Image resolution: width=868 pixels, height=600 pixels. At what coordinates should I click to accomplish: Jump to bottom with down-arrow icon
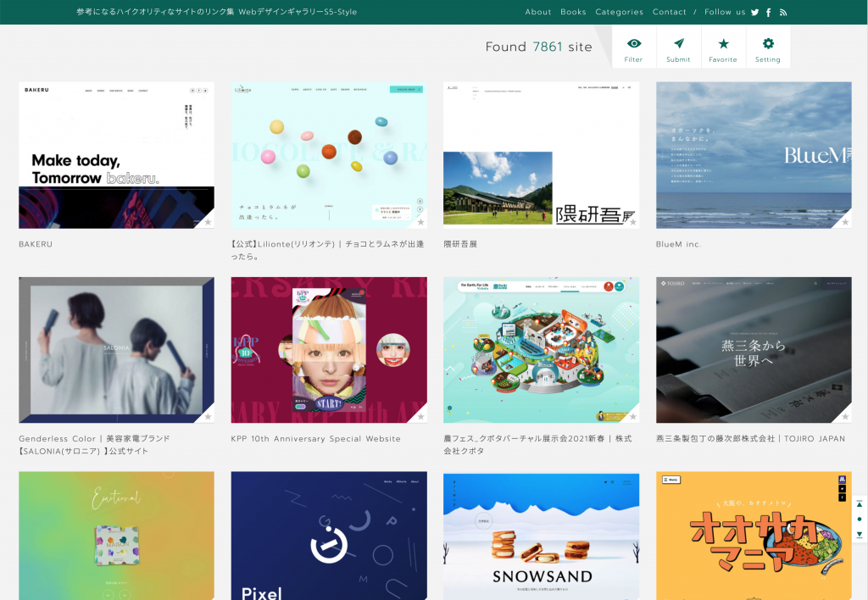pos(860,535)
